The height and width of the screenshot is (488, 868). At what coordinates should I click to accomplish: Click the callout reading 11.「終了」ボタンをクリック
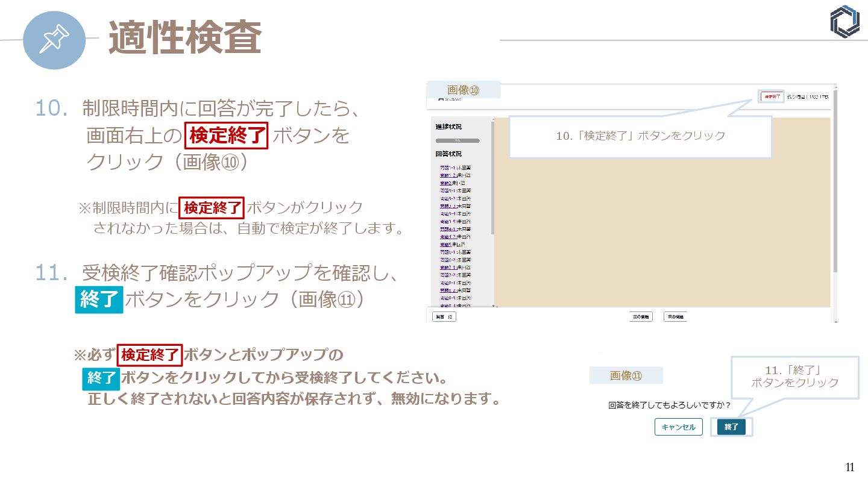(x=794, y=377)
